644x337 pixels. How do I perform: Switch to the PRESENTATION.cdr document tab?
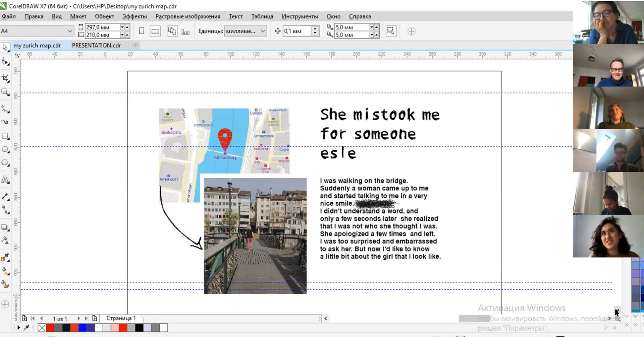[96, 45]
